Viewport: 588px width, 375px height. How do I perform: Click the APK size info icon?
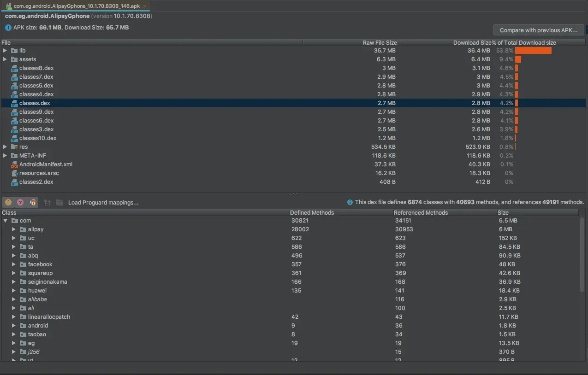click(8, 28)
